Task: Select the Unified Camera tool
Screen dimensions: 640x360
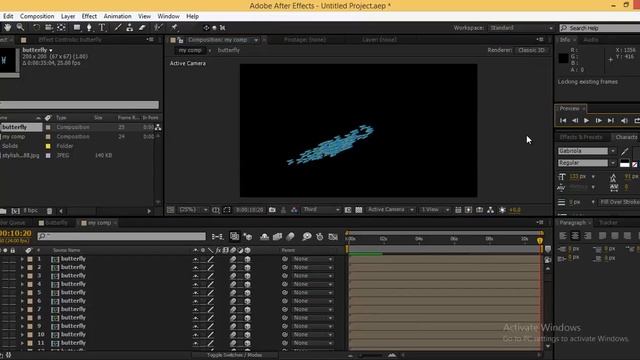Action: 49,27
